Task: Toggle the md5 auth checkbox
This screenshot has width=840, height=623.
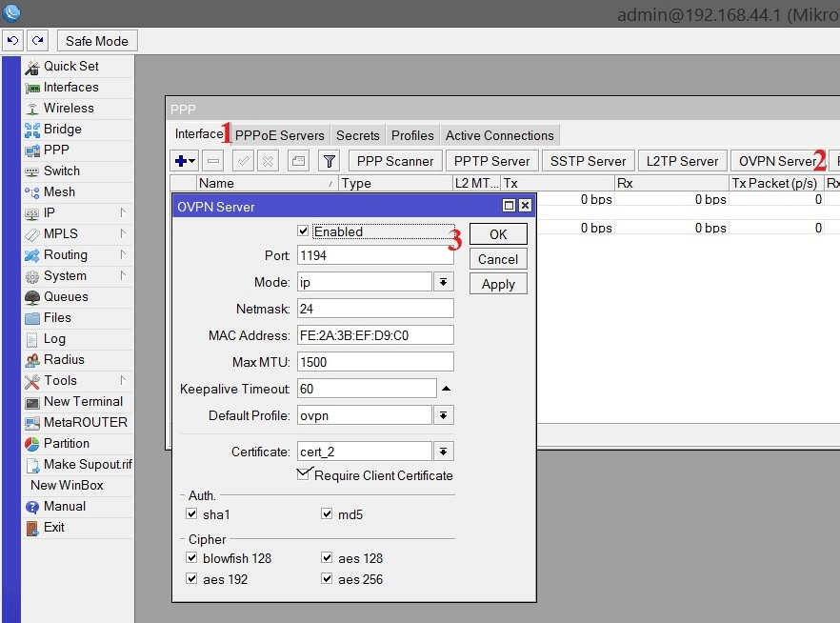Action: click(327, 513)
